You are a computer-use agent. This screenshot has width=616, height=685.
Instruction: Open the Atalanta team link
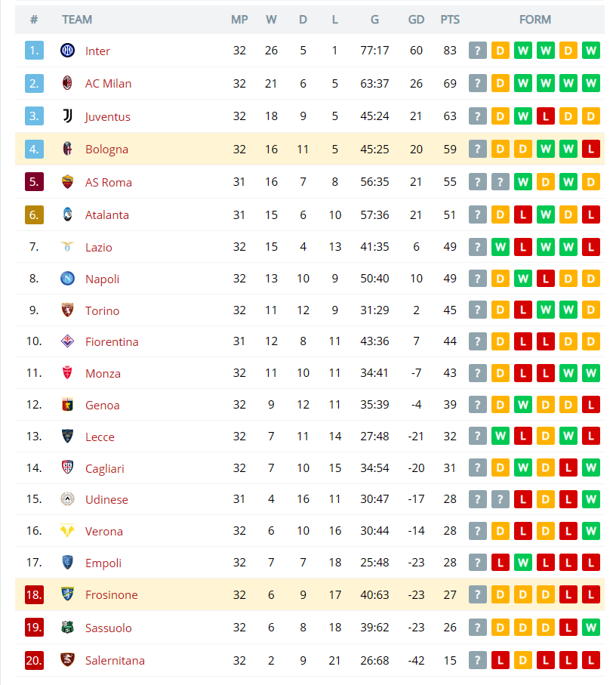(x=107, y=215)
